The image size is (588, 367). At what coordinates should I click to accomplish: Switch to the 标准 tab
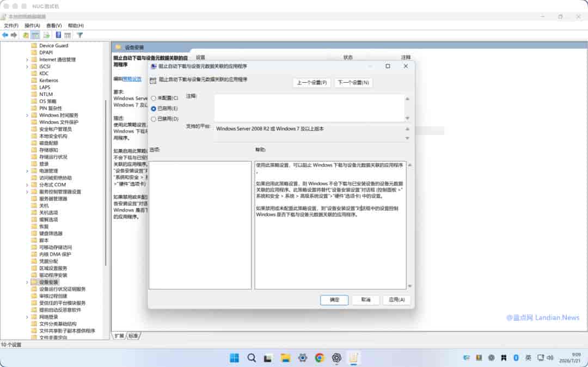click(133, 336)
